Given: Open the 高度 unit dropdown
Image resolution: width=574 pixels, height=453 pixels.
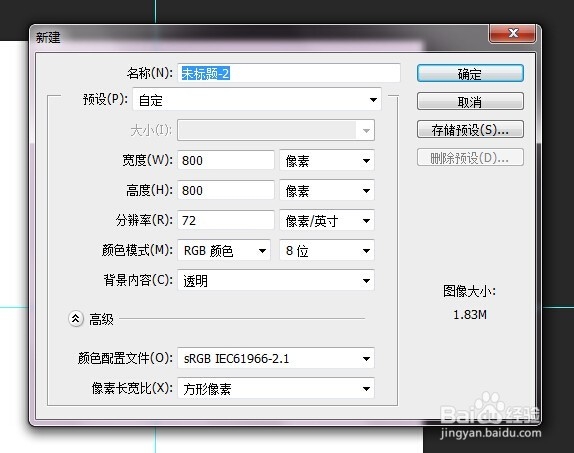Looking at the screenshot, I should tap(327, 190).
